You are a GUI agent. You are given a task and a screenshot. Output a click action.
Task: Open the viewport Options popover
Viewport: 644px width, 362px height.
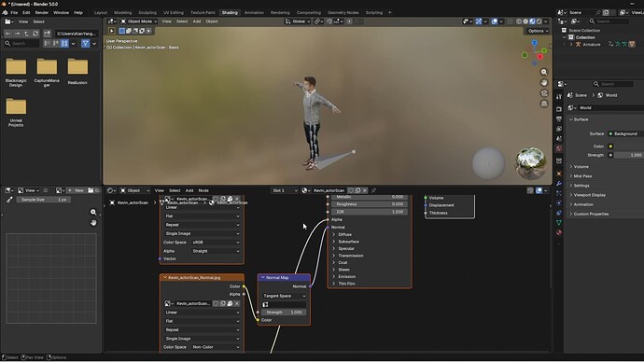tap(538, 31)
